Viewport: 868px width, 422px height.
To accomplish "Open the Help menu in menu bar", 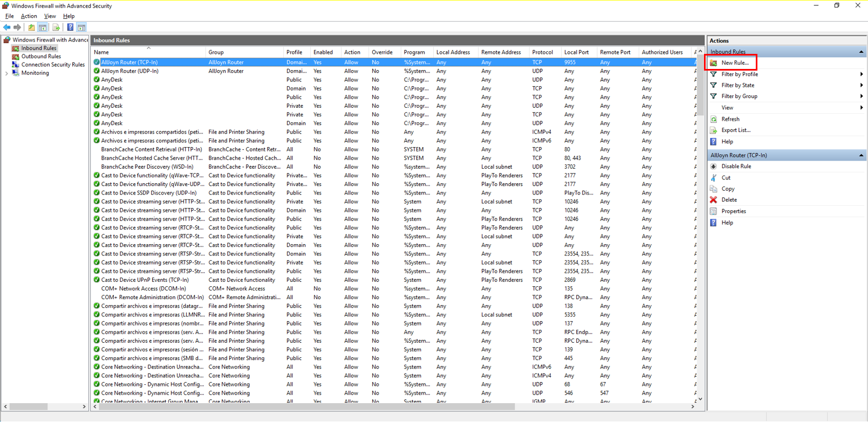I will (x=69, y=16).
